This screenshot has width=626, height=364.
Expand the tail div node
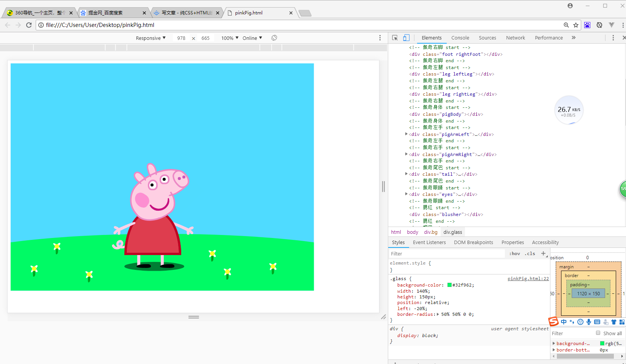[406, 174]
